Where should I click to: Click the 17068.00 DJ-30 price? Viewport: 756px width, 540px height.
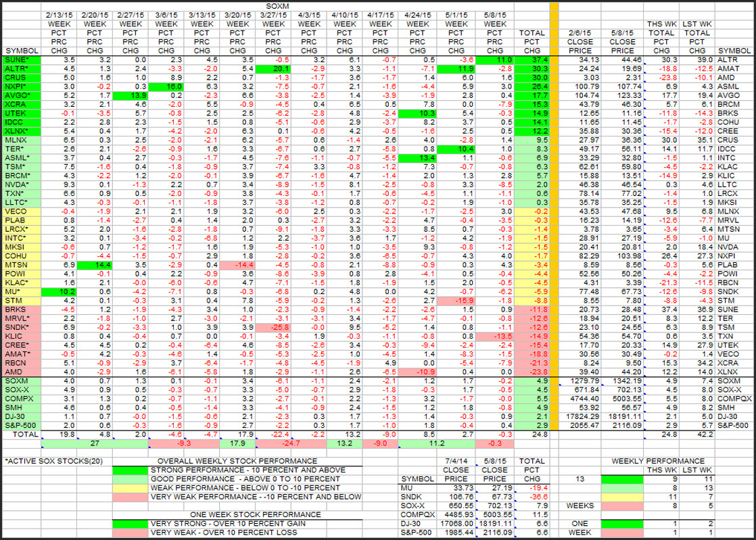[x=456, y=524]
